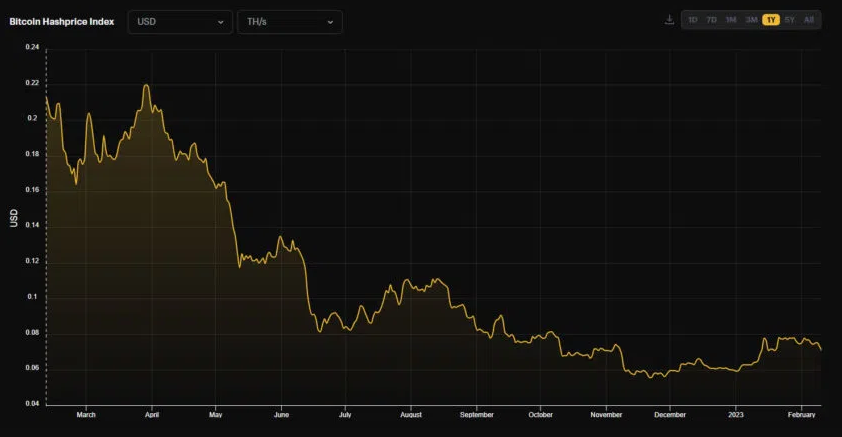Switch chart to 7D range
The image size is (842, 437).
(712, 20)
